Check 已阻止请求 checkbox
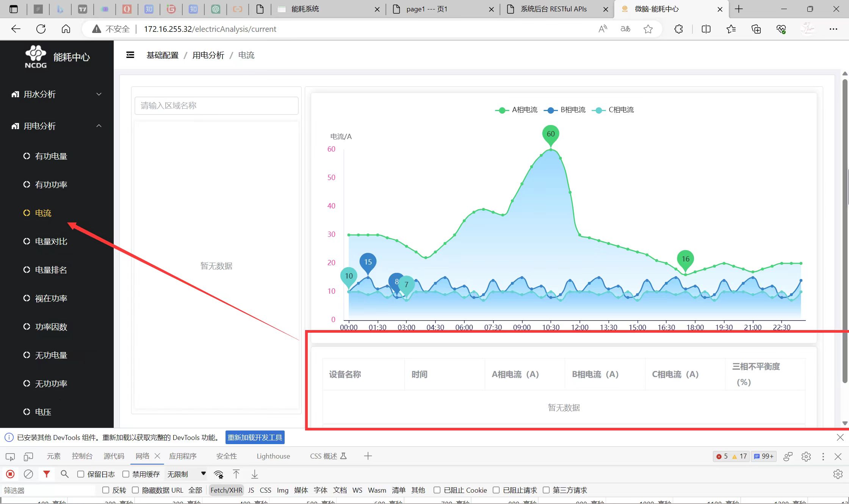Image resolution: width=849 pixels, height=504 pixels. pyautogui.click(x=496, y=490)
